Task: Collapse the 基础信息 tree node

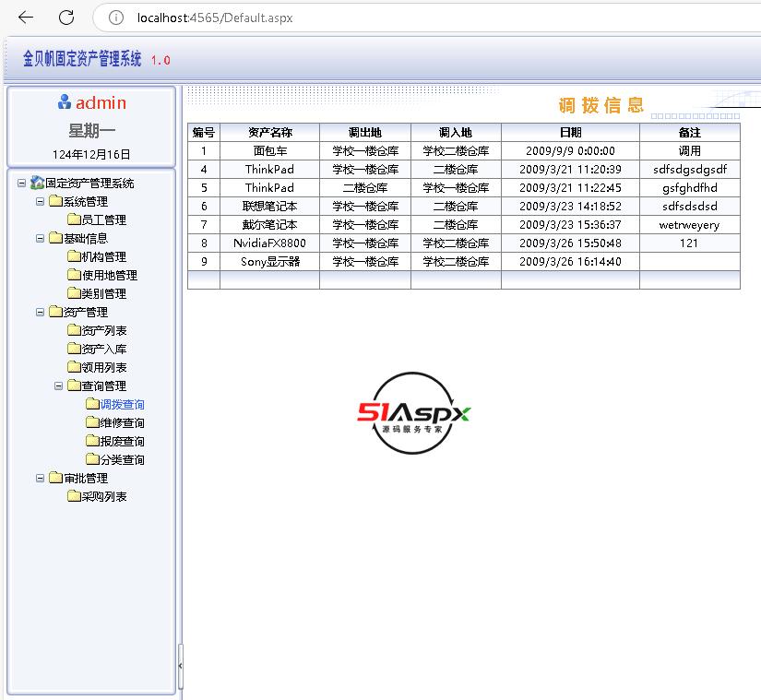Action: [x=41, y=239]
